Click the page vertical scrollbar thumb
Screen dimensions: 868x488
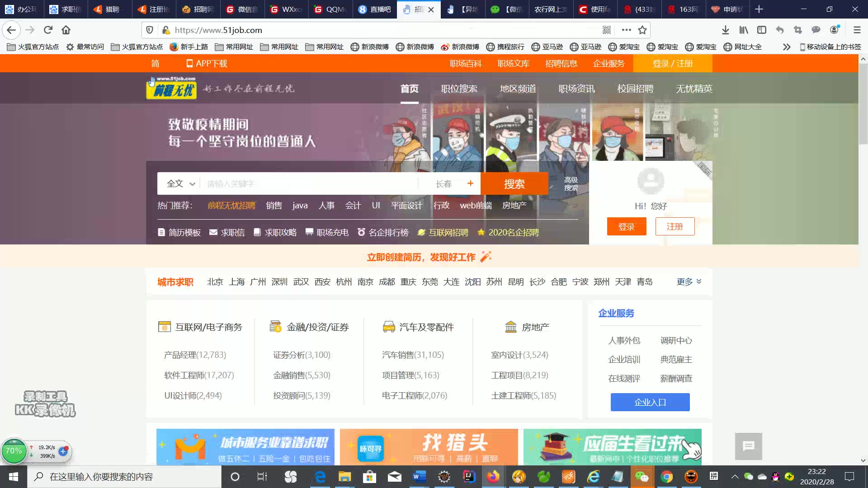863,104
